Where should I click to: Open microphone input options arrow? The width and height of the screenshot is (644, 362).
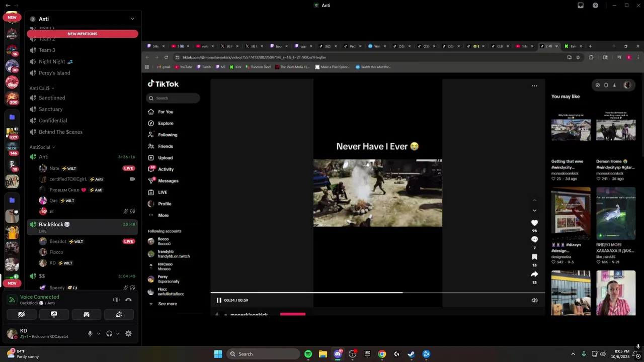click(98, 333)
